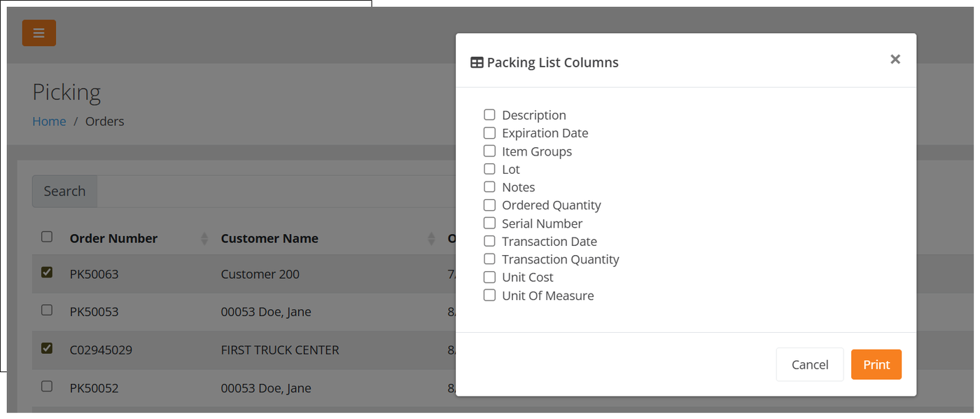Click order number PK50052
Viewport: 980px width, 419px height.
[x=94, y=388]
